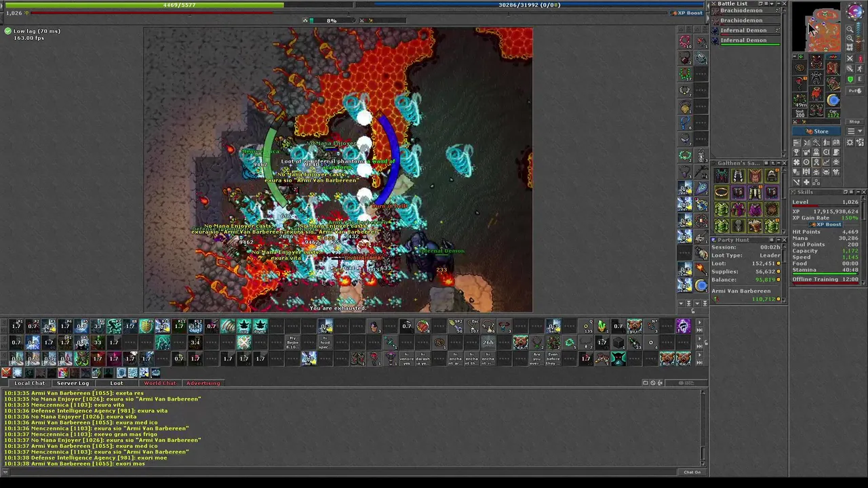Open hamburger options menu below Stop
The width and height of the screenshot is (868, 488).
pos(854,131)
